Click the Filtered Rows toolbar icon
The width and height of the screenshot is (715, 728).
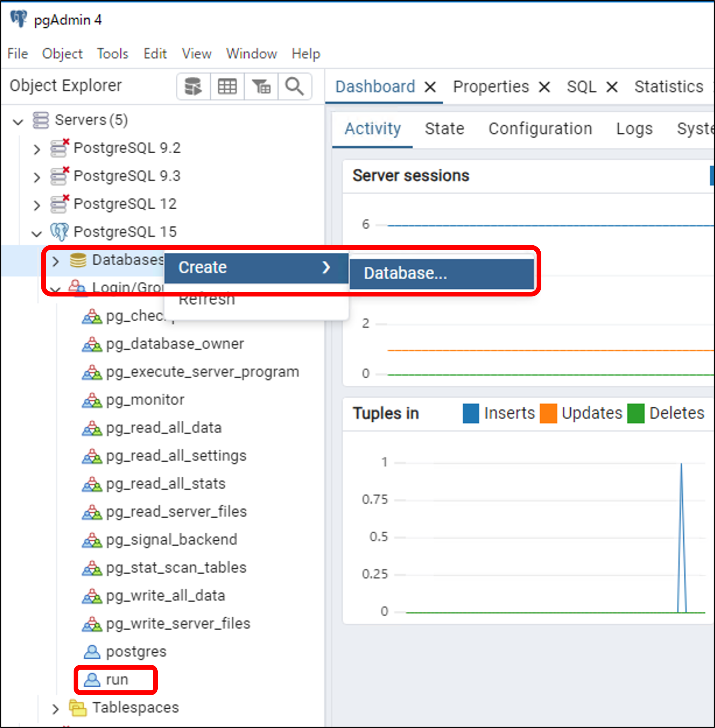[x=261, y=87]
